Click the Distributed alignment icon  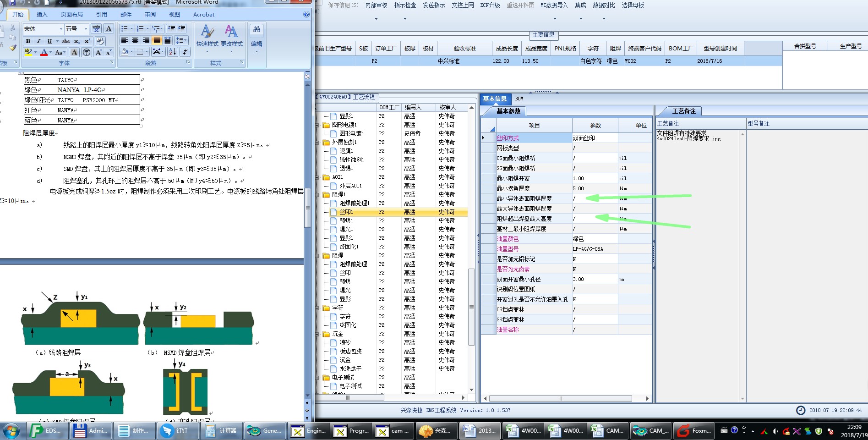coord(168,40)
